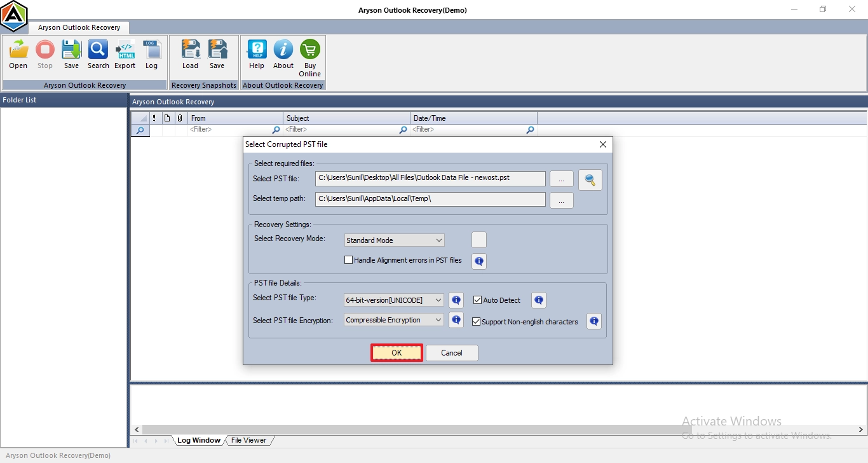Screen dimensions: 868x463
Task: Click the Folder List panel header
Action: point(64,100)
